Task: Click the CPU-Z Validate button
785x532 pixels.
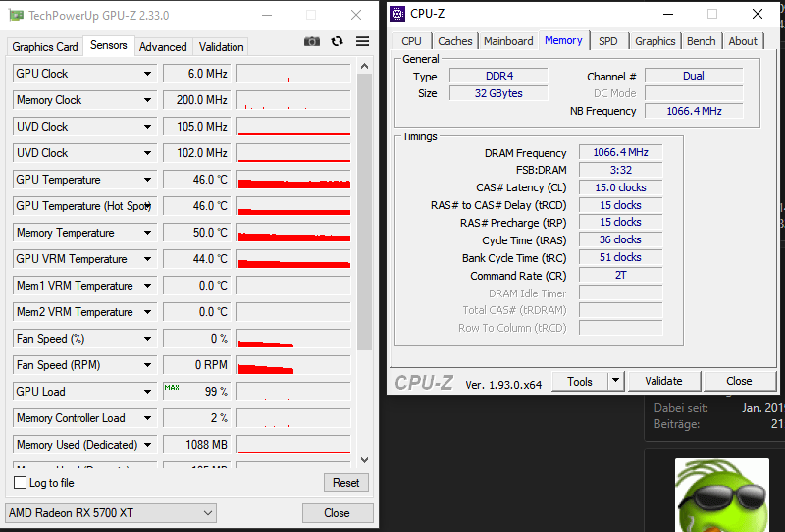Action: pyautogui.click(x=664, y=381)
